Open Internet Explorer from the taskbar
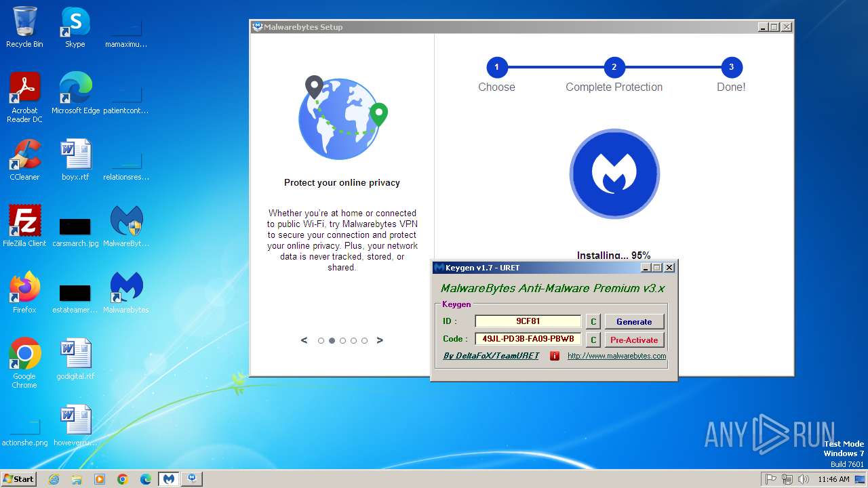Screen dimensions: 868x488 coord(54,479)
